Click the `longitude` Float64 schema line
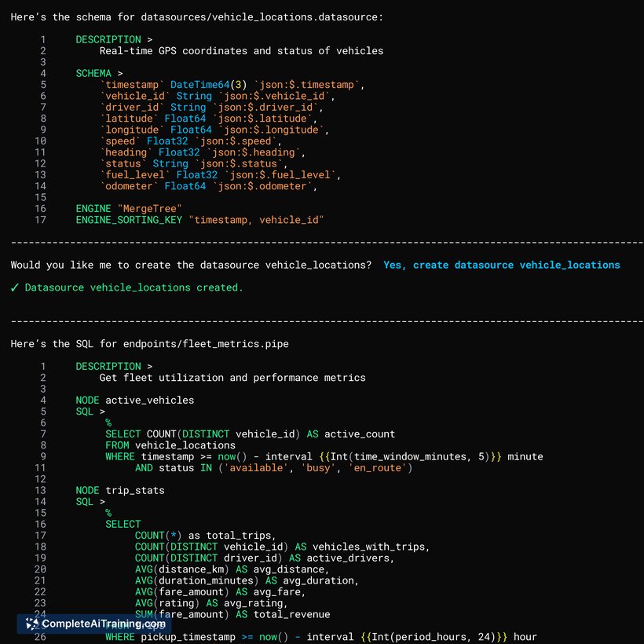Viewport: 644px width, 644px height. tap(214, 130)
